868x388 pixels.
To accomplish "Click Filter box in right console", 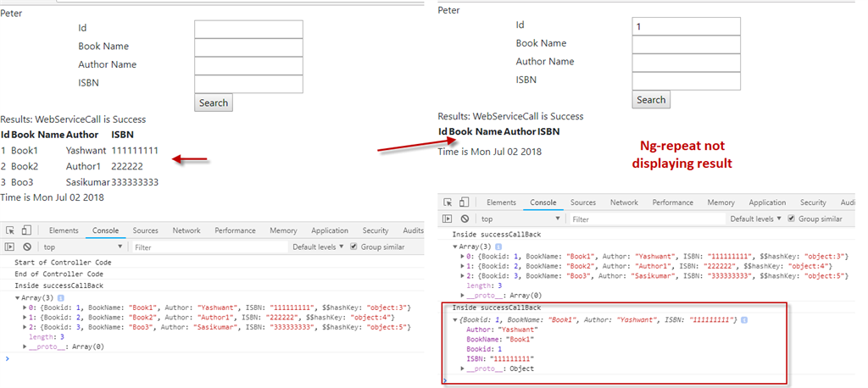I will click(647, 219).
